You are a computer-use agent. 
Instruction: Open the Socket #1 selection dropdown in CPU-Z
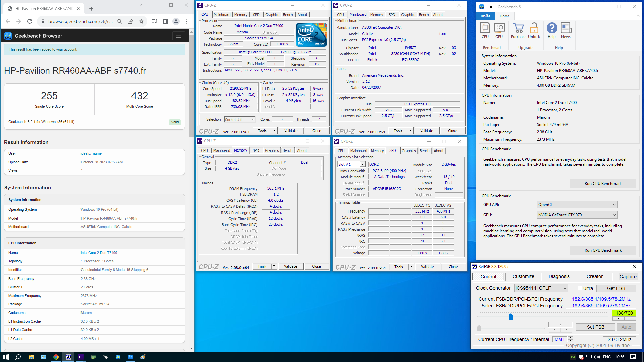coord(239,120)
